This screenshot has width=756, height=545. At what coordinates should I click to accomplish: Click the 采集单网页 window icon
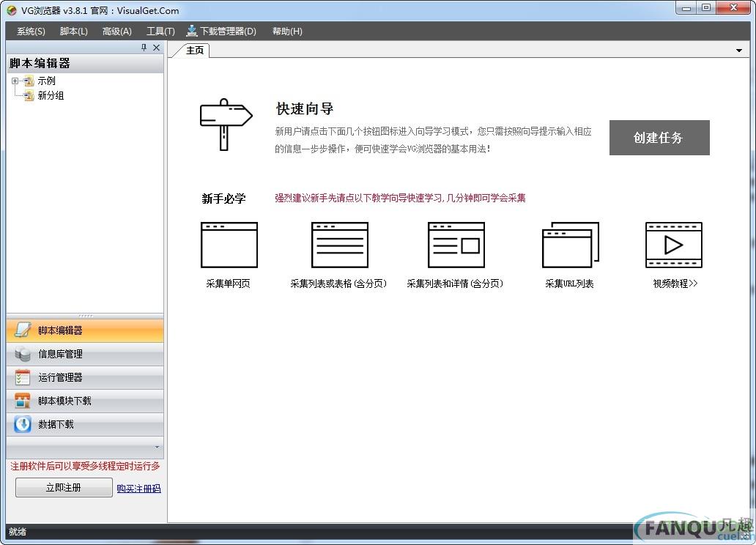point(229,245)
